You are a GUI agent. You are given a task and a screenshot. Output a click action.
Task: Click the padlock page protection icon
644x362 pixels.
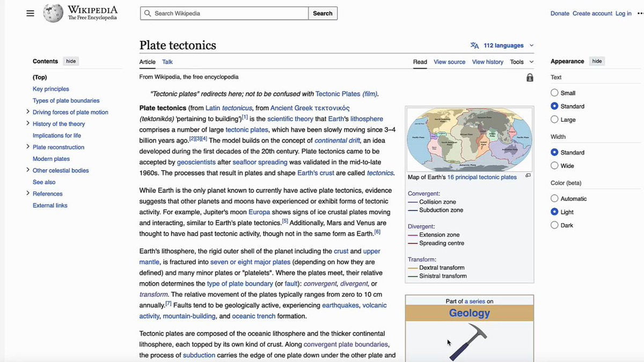click(530, 78)
